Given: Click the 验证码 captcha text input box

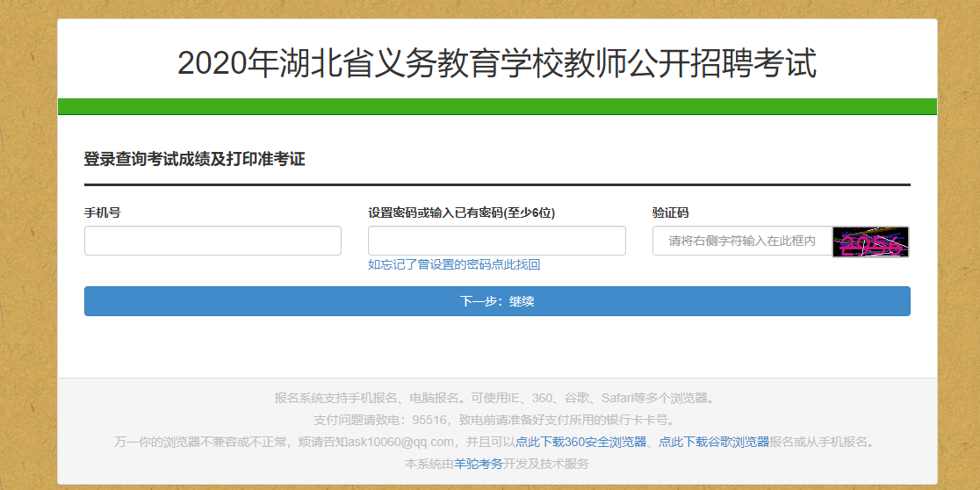Looking at the screenshot, I should coord(743,241).
